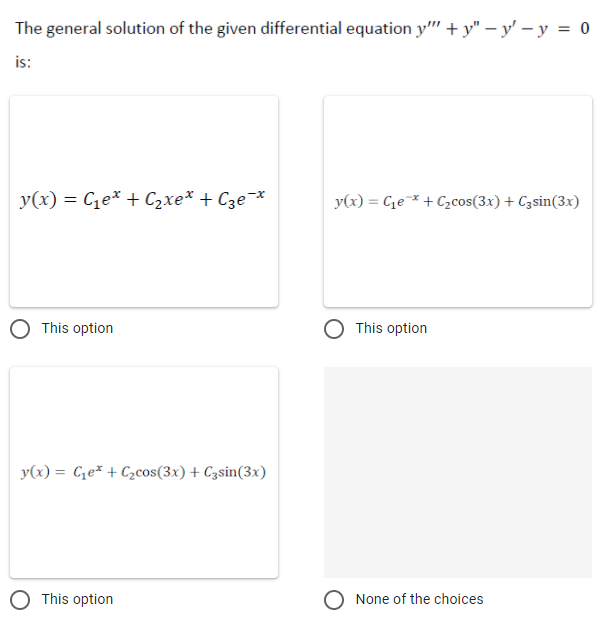602x634 pixels.
Task: Click the formula beginning y(x) = C₁e⁻ˣ
Action: [457, 201]
